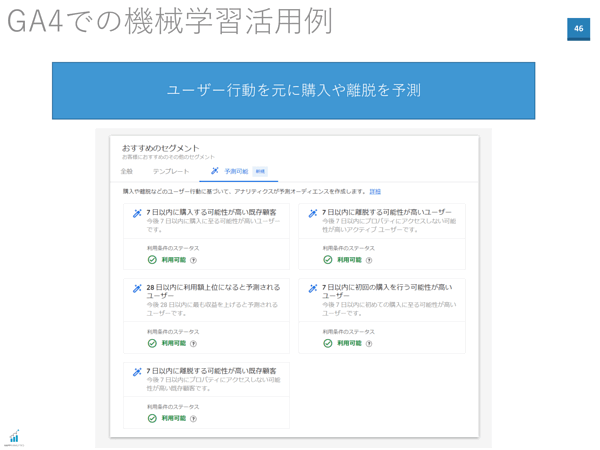Image resolution: width=600 pixels, height=450 pixels.
Task: Click green check icon in 28日以内に利用額上位 card
Action: click(152, 343)
